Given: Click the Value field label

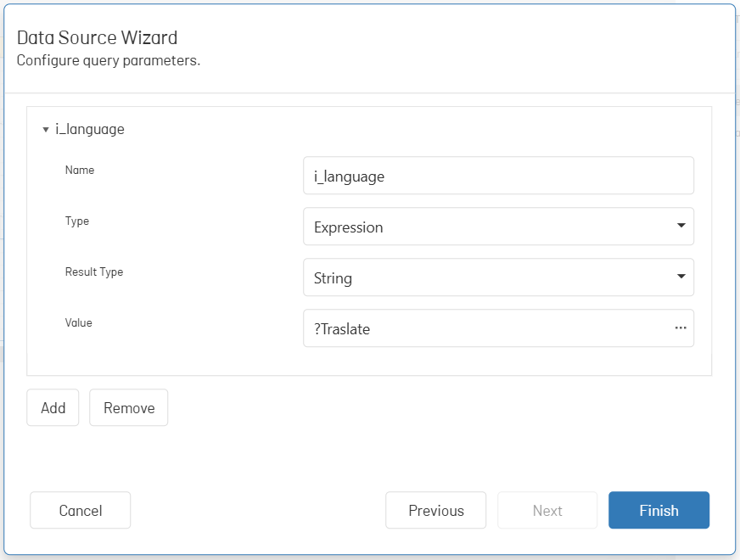Looking at the screenshot, I should (x=78, y=322).
